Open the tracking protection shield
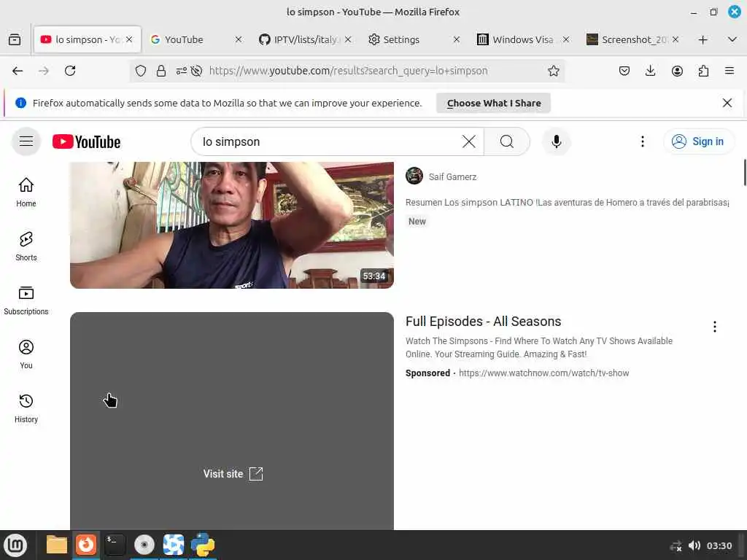This screenshot has height=560, width=747. [141, 71]
